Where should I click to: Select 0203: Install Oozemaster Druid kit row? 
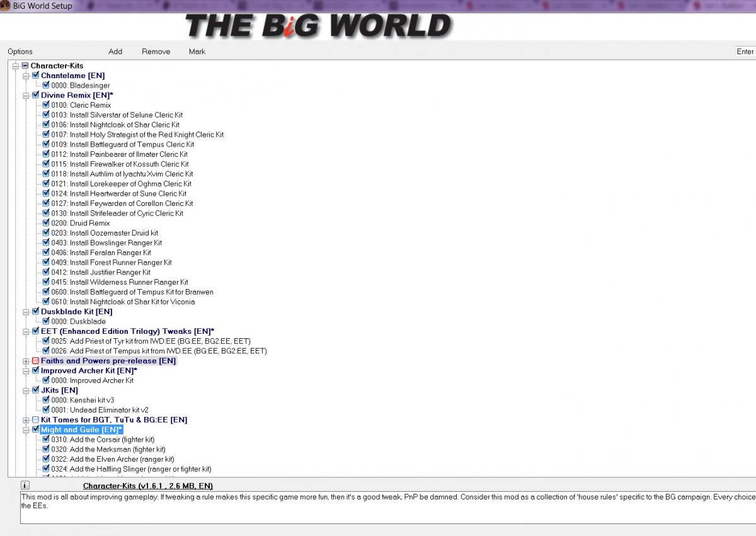105,232
